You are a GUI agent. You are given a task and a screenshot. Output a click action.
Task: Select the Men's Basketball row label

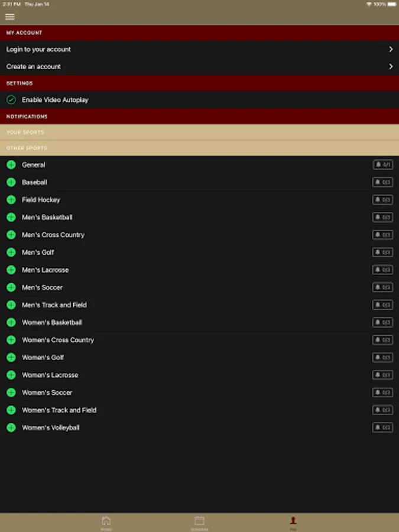(47, 217)
